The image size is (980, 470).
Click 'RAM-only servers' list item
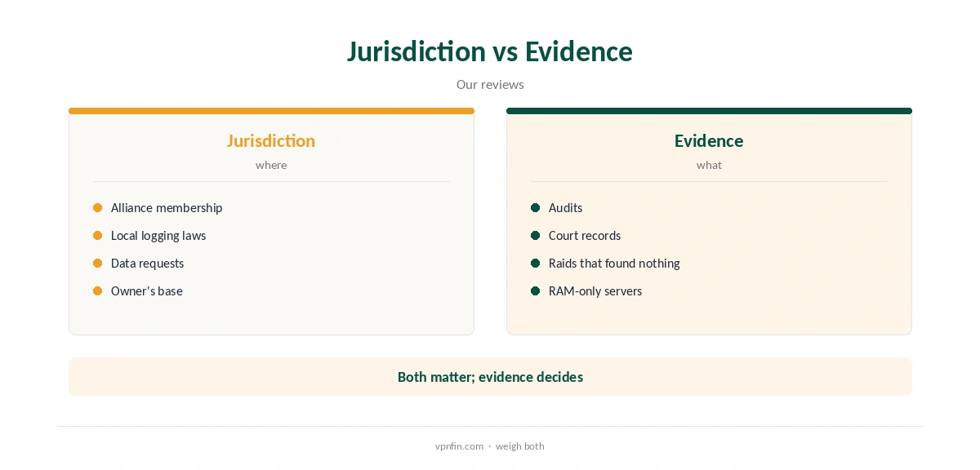click(x=595, y=291)
